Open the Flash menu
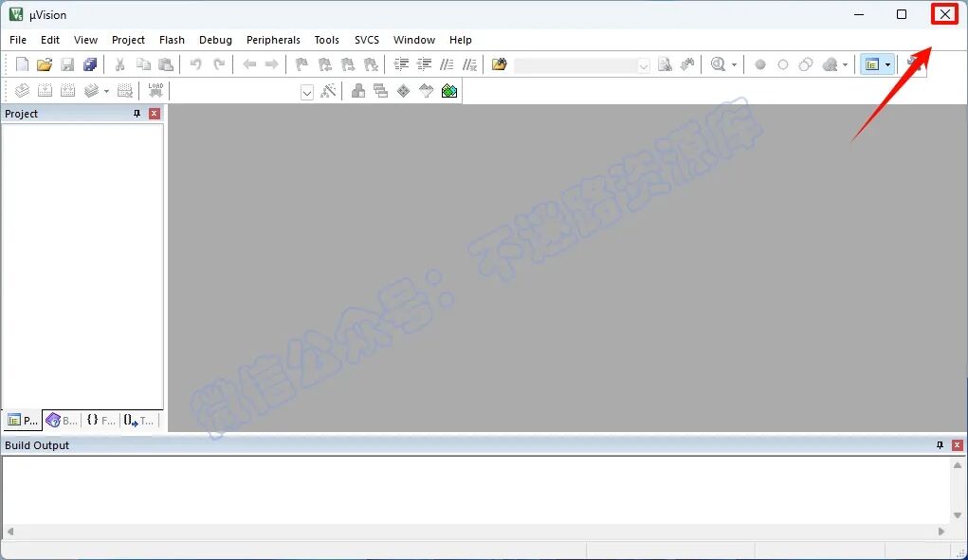 pyautogui.click(x=172, y=40)
